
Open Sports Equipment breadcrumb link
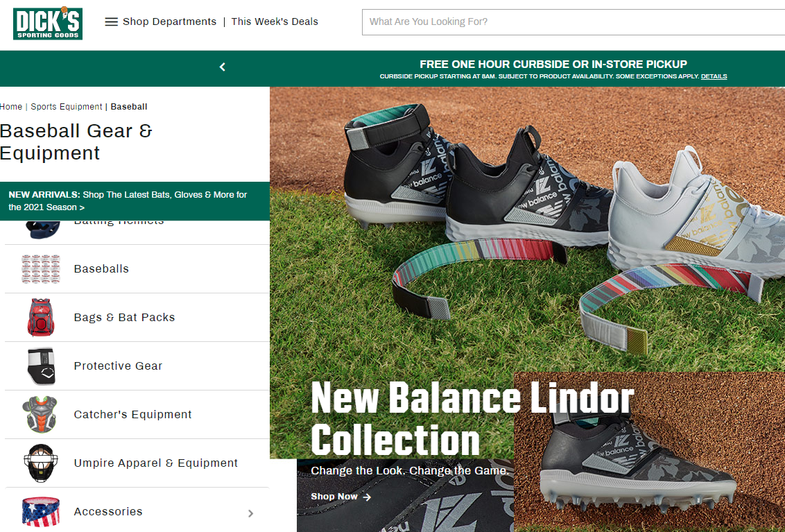66,107
